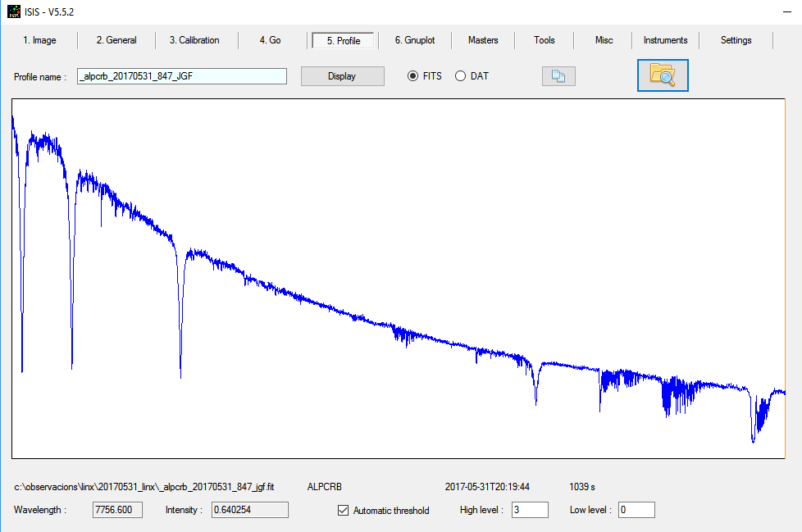This screenshot has height=532, width=802.
Task: Select the DAT output format
Action: 460,75
